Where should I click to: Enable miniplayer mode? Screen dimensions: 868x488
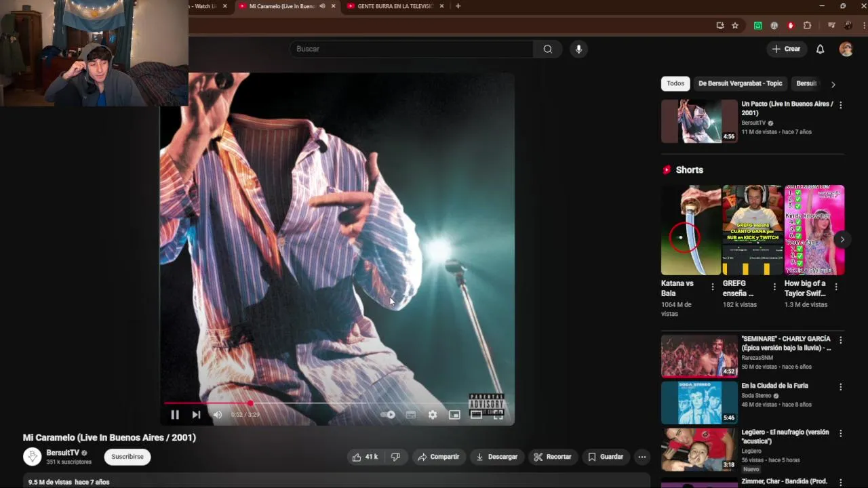(454, 415)
